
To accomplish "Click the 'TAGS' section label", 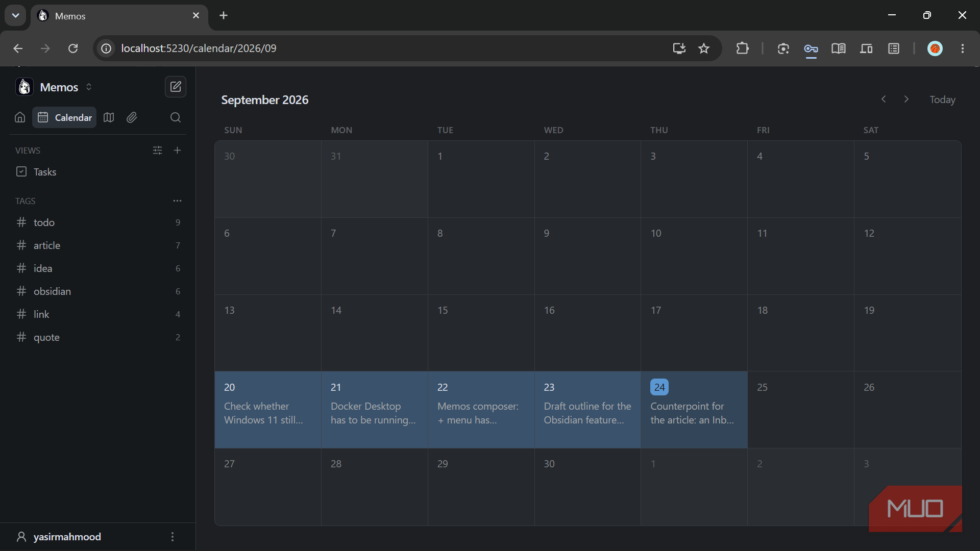I will pyautogui.click(x=26, y=201).
